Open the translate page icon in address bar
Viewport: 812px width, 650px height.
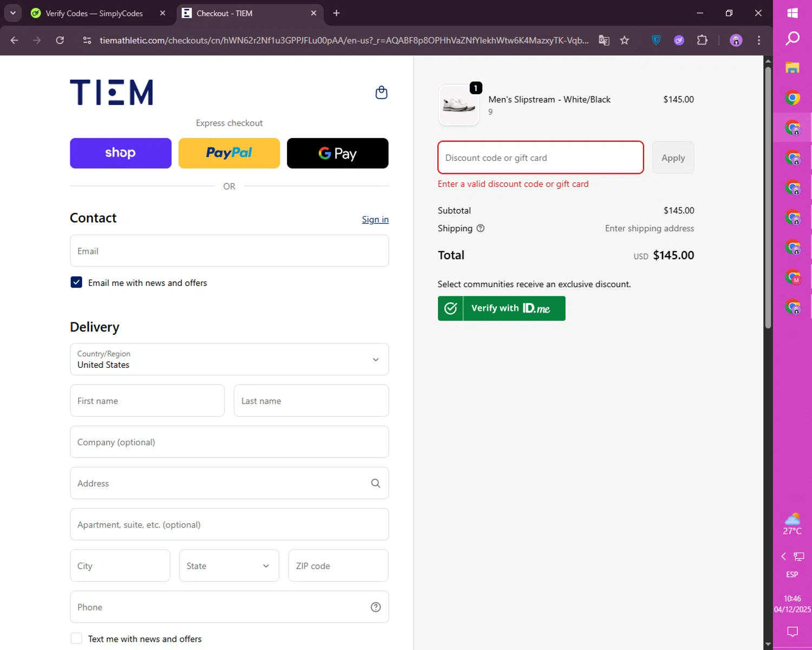pos(604,40)
